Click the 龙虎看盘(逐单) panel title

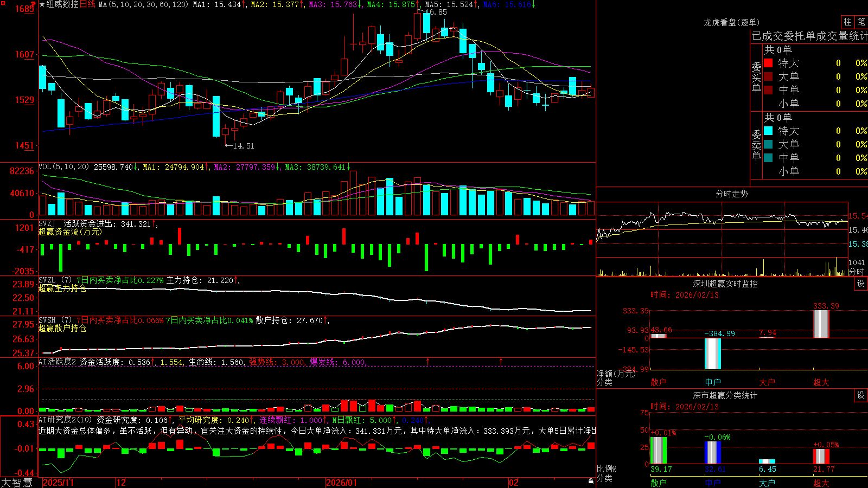(x=731, y=22)
